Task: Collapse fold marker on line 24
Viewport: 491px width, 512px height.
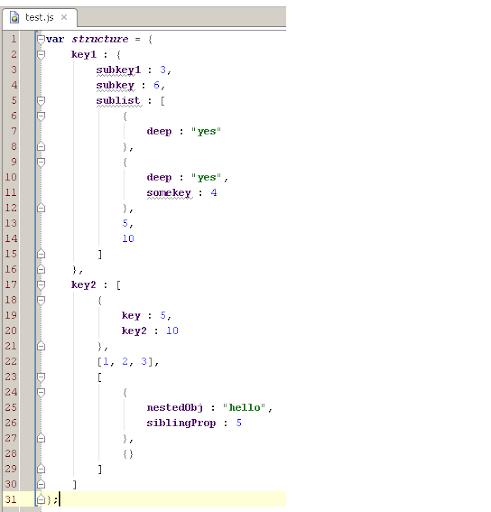Action: 41,392
